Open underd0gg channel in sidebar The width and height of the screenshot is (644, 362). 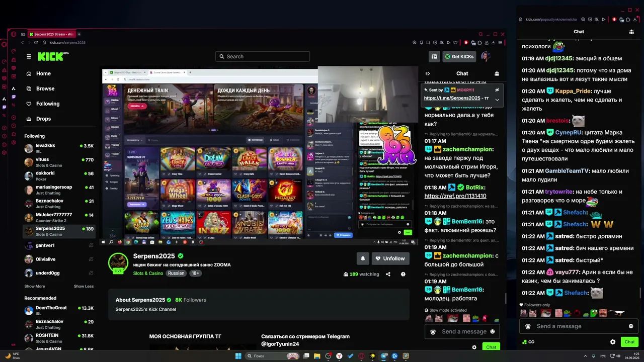(59, 273)
